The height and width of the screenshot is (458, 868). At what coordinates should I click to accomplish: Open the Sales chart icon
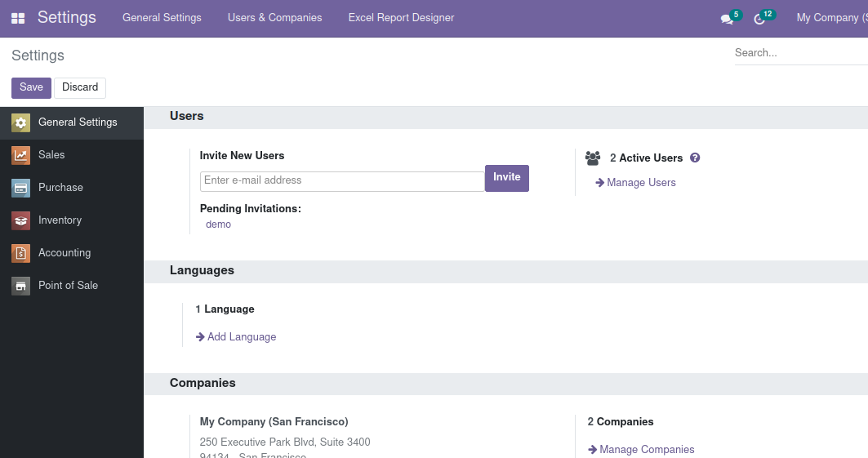tap(21, 155)
